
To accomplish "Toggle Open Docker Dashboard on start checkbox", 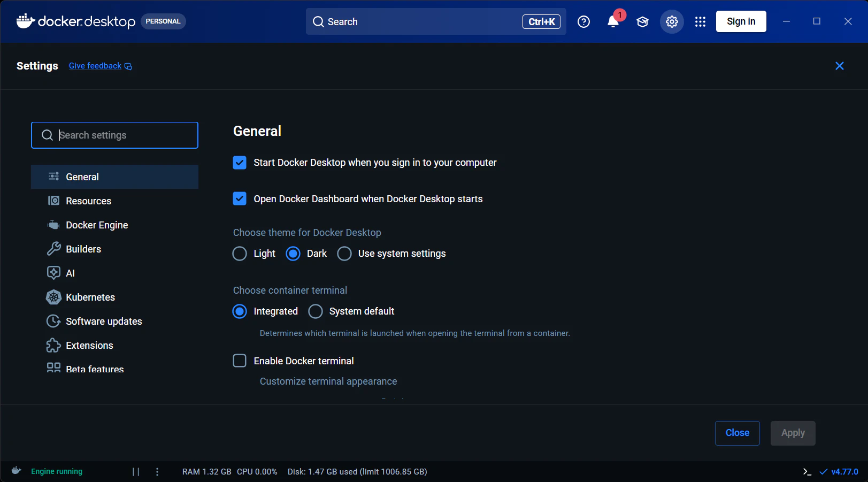I will click(x=240, y=199).
